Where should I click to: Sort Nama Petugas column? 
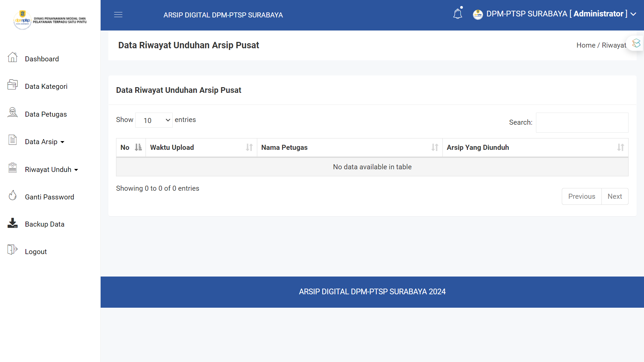(x=350, y=147)
